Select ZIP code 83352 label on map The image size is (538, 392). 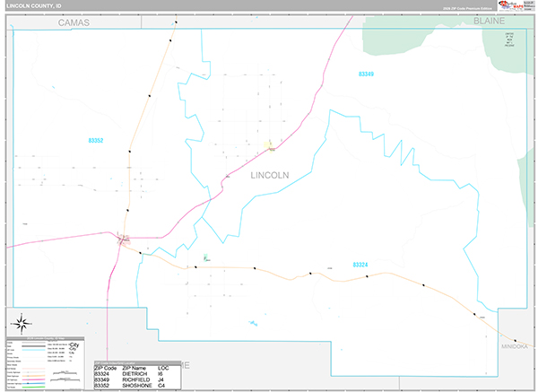pyautogui.click(x=96, y=141)
